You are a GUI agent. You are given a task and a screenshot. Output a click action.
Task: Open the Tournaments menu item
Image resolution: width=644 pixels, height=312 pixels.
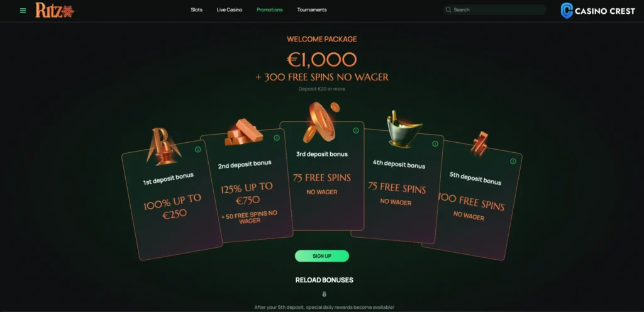pyautogui.click(x=312, y=10)
